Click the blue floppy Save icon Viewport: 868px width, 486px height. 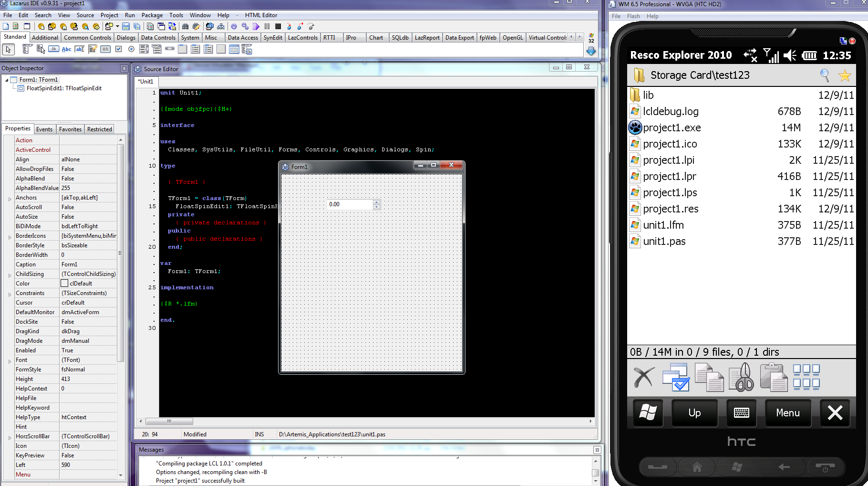click(x=125, y=26)
